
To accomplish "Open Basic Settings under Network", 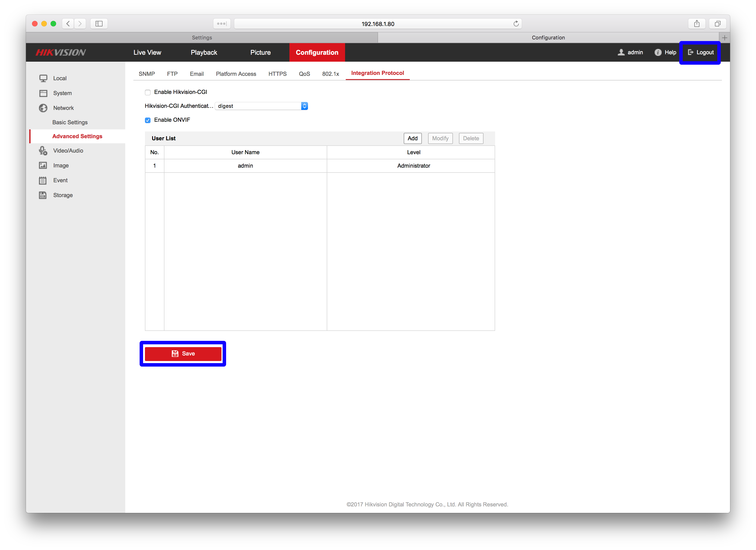I will (x=70, y=122).
